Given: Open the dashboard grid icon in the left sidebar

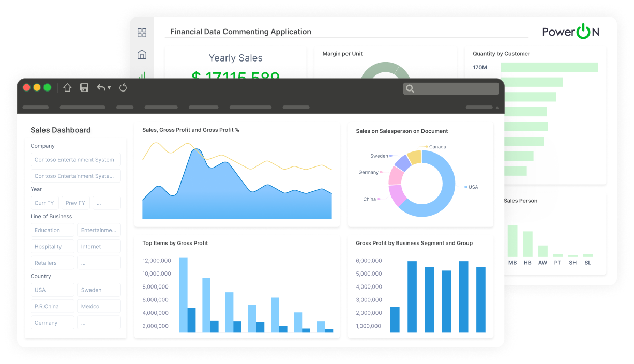Looking at the screenshot, I should [x=142, y=32].
